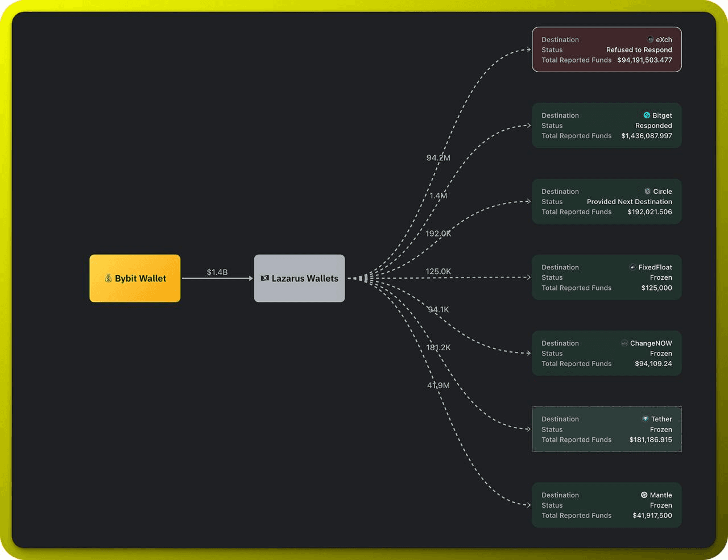Viewport: 728px width, 560px height.
Task: Click the Mantle logo icon
Action: [x=644, y=495]
